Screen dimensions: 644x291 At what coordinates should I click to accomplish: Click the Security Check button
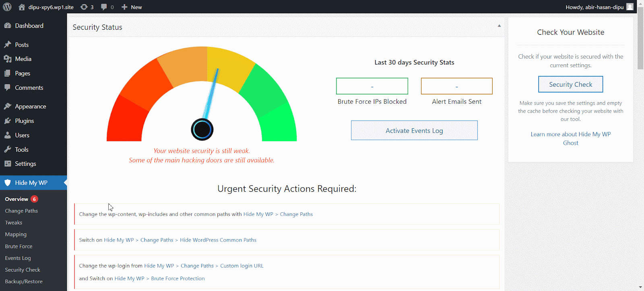570,84
